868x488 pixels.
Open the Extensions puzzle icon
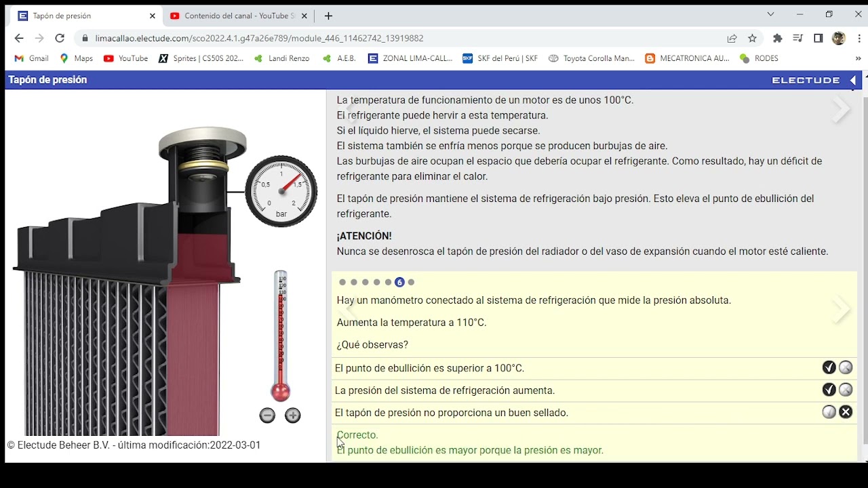click(778, 39)
